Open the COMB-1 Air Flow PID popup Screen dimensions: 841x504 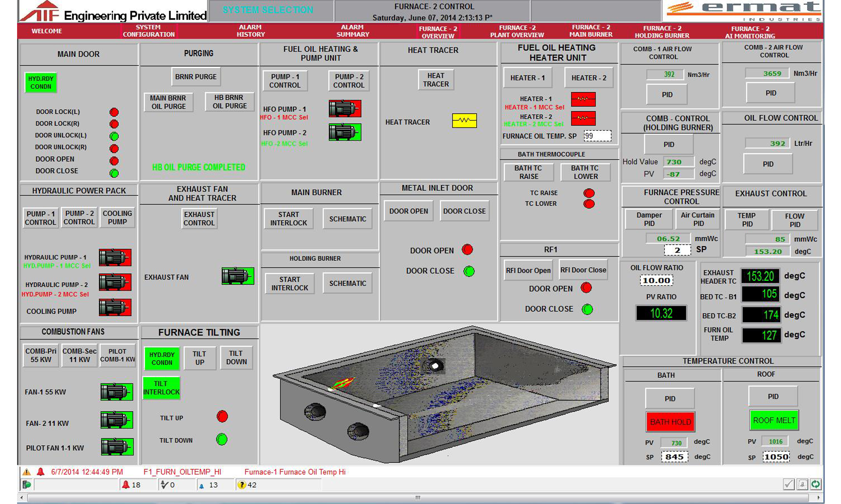[x=667, y=95]
